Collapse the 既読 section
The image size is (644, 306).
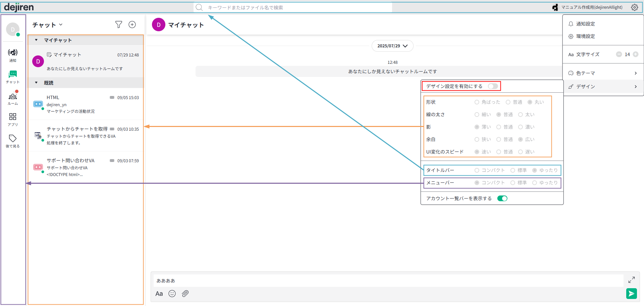point(36,83)
